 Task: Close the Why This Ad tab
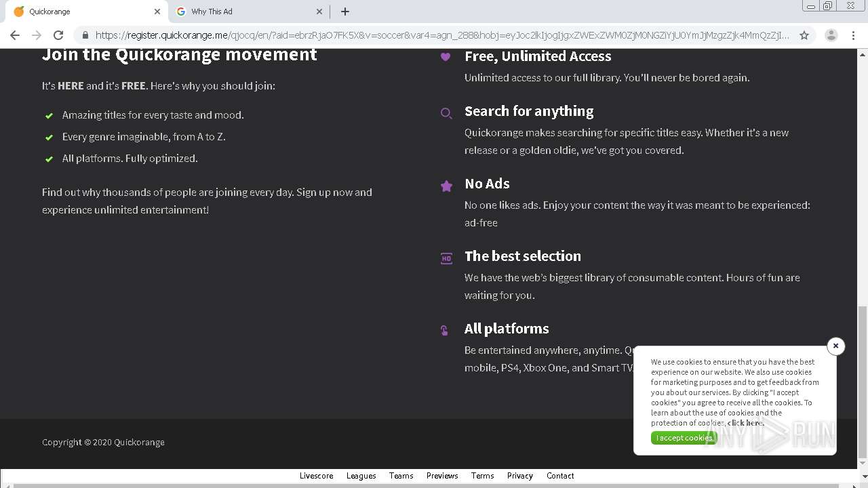point(319,12)
